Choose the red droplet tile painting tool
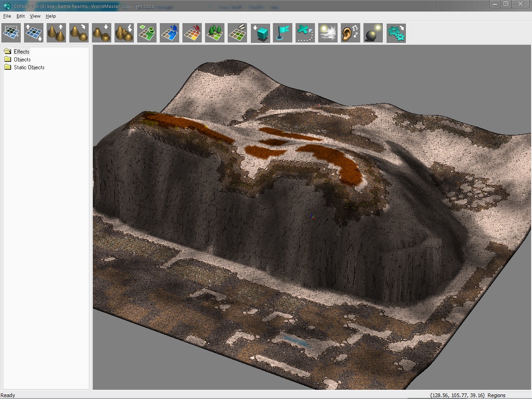 click(x=192, y=33)
